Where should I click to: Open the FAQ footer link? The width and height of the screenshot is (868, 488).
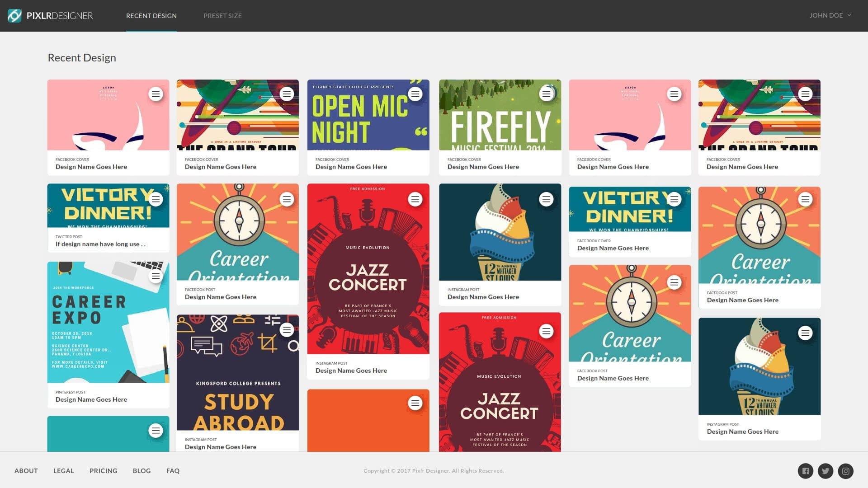pyautogui.click(x=173, y=471)
